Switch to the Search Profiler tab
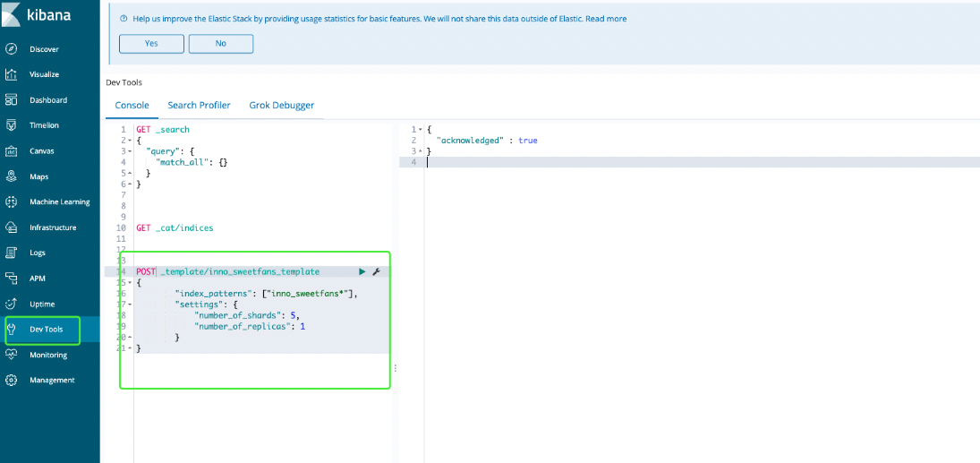The height and width of the screenshot is (463, 980). [x=199, y=106]
